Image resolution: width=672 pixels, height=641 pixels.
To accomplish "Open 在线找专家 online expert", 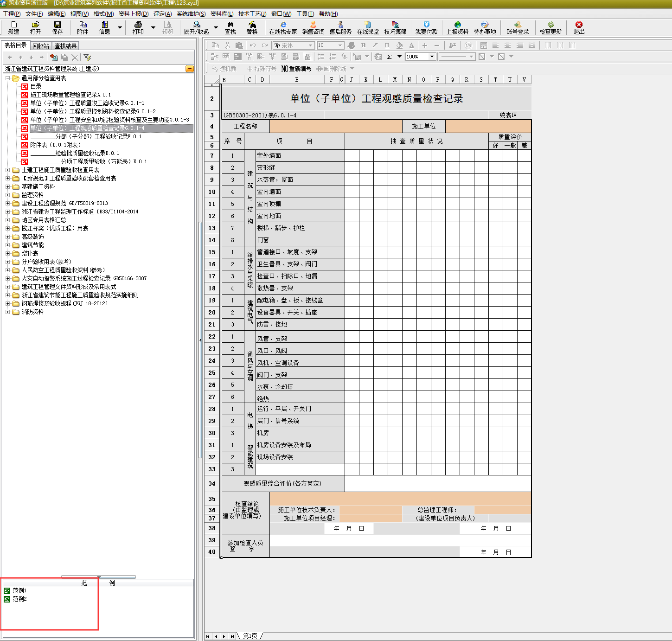I will pos(283,27).
